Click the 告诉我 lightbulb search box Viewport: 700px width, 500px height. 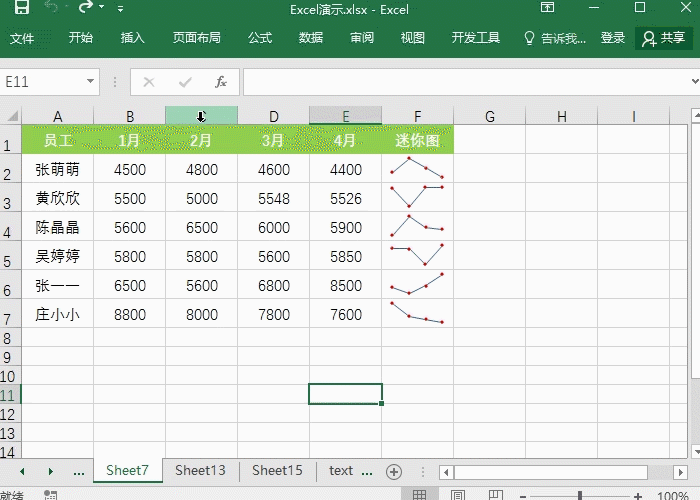pos(554,38)
